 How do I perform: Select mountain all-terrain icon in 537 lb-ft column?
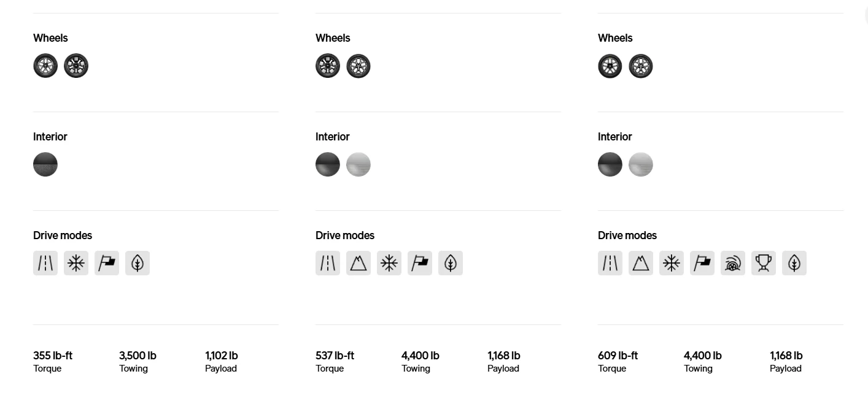[x=358, y=263]
